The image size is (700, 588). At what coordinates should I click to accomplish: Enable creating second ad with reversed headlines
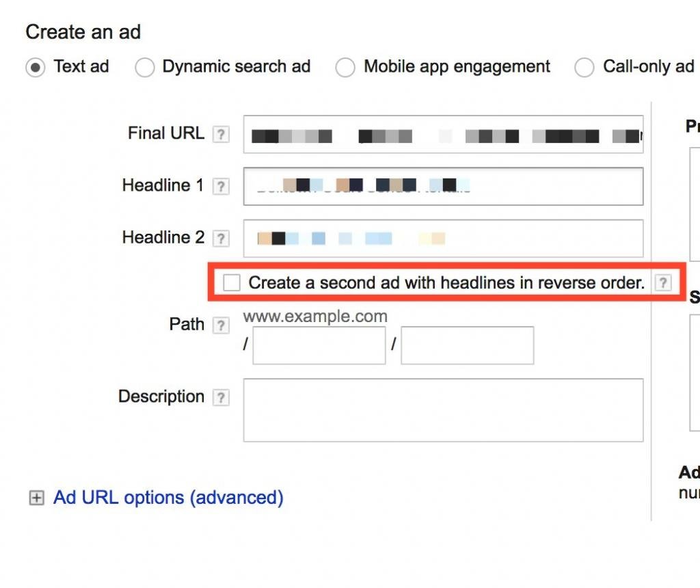[232, 282]
